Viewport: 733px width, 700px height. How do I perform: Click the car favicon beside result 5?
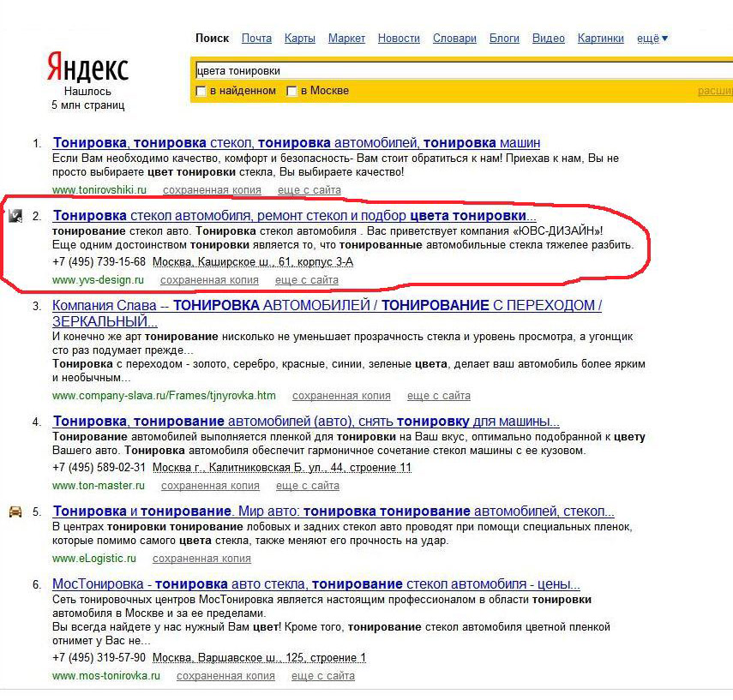tap(15, 512)
